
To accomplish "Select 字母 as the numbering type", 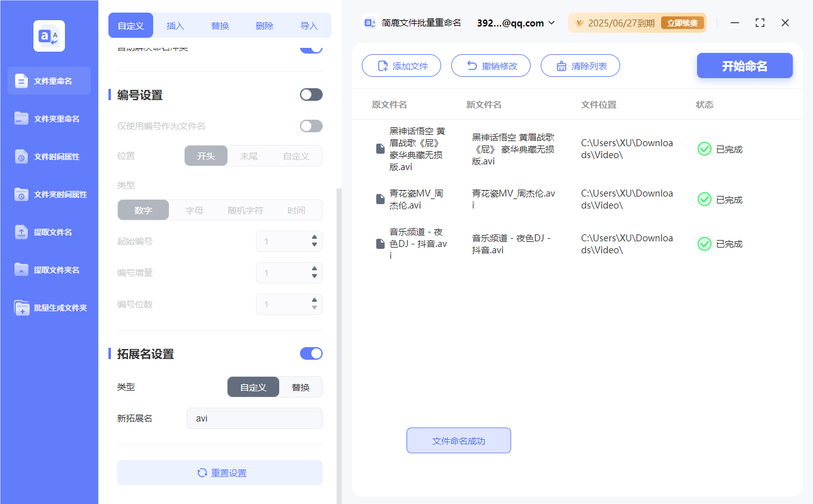I will click(x=193, y=210).
